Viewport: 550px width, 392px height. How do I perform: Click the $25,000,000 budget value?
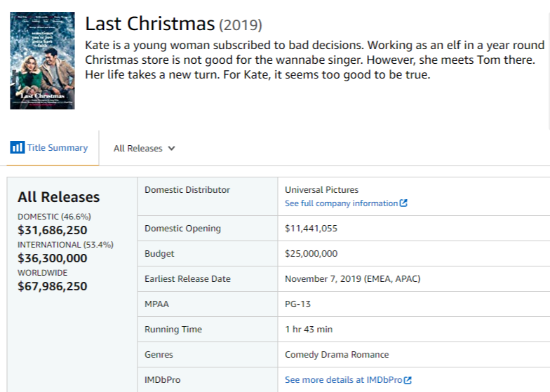[311, 254]
